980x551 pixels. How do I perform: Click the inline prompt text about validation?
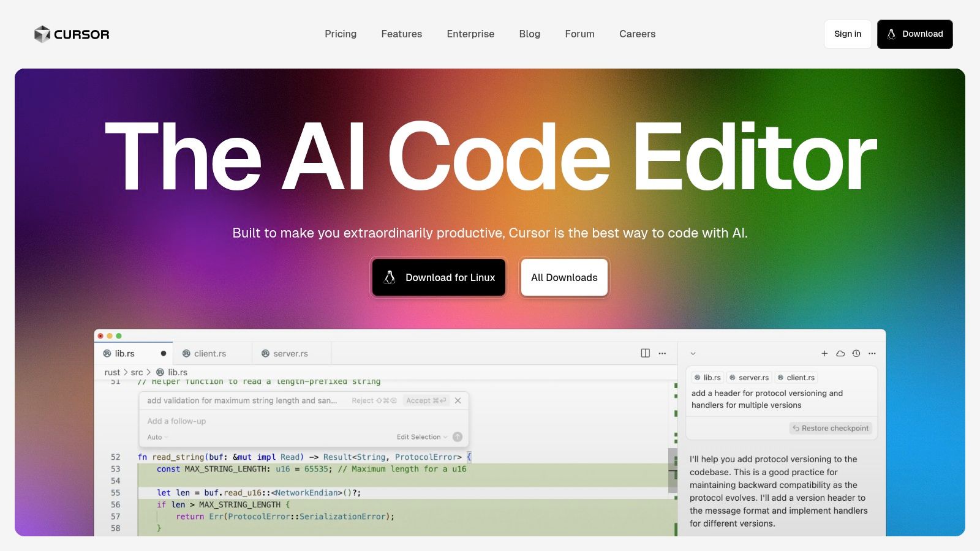pyautogui.click(x=242, y=400)
